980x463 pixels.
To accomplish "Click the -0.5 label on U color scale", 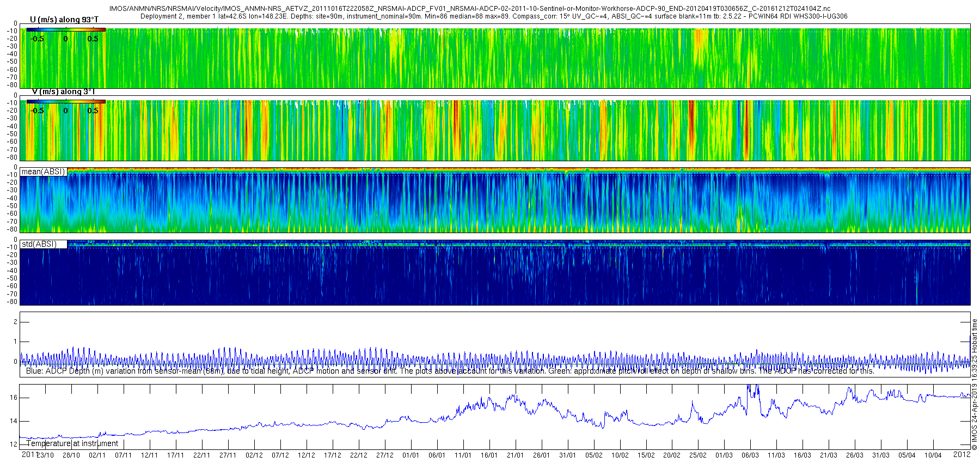I will click(x=37, y=39).
